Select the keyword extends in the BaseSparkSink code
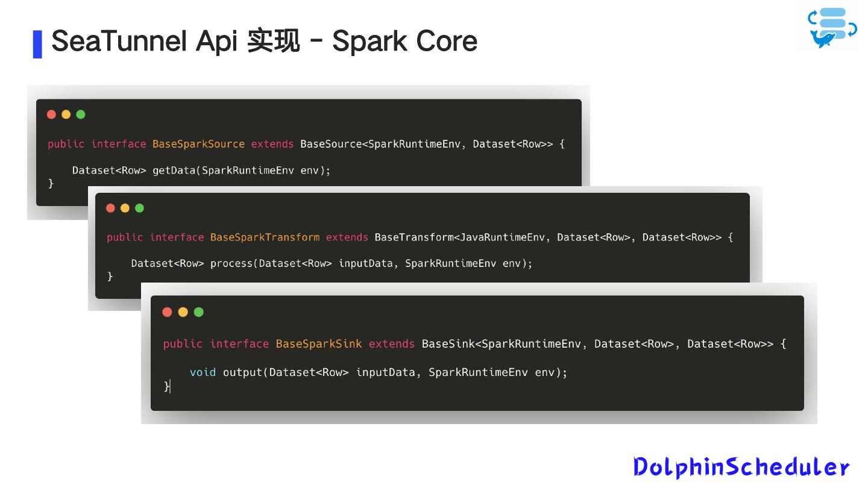 pyautogui.click(x=391, y=343)
